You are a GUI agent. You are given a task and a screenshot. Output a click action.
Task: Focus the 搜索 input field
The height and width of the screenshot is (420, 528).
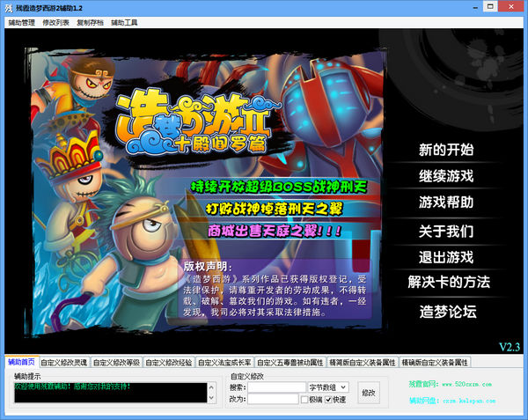pos(277,387)
